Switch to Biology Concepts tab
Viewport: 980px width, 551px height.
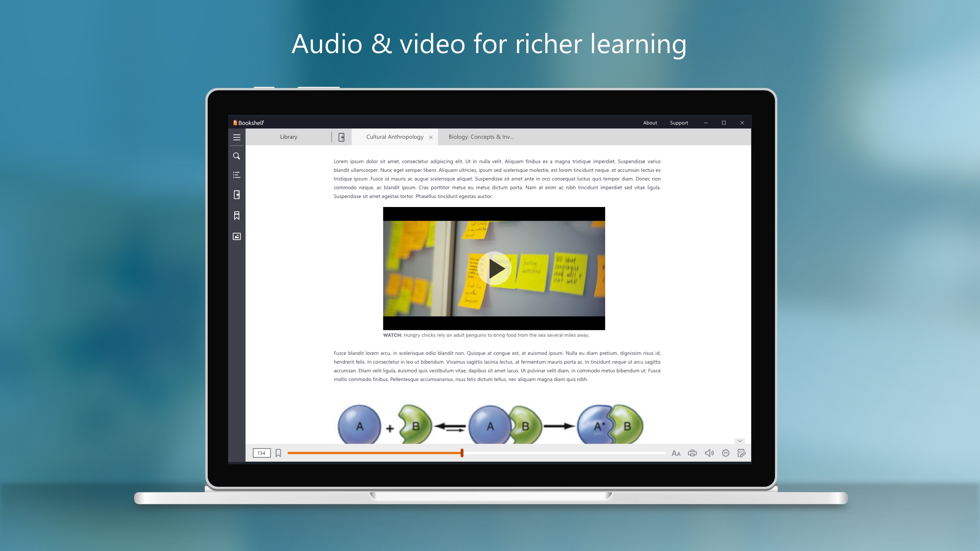(480, 137)
